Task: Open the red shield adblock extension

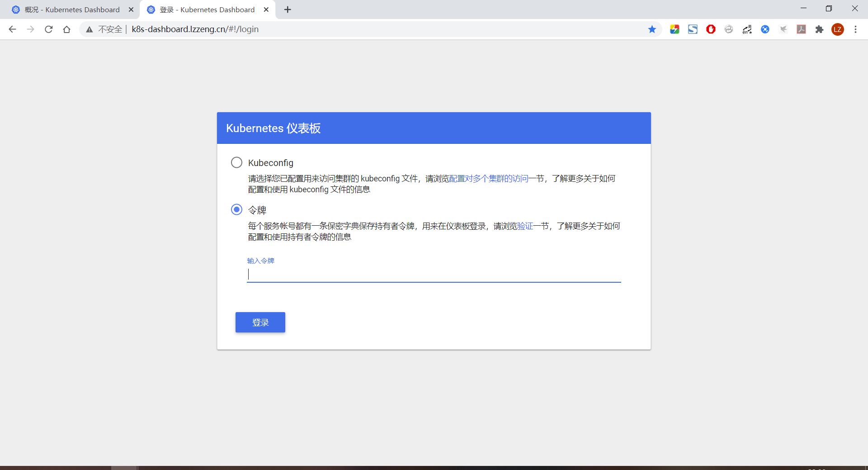Action: click(711, 29)
